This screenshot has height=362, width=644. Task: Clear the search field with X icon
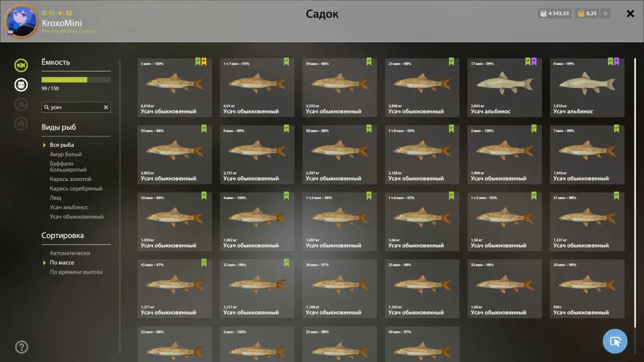pos(106,107)
